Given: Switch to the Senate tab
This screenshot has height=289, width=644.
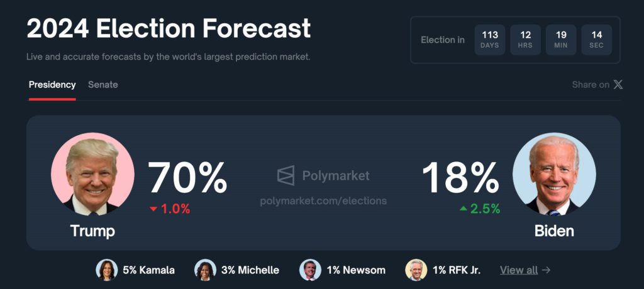Looking at the screenshot, I should pos(103,85).
